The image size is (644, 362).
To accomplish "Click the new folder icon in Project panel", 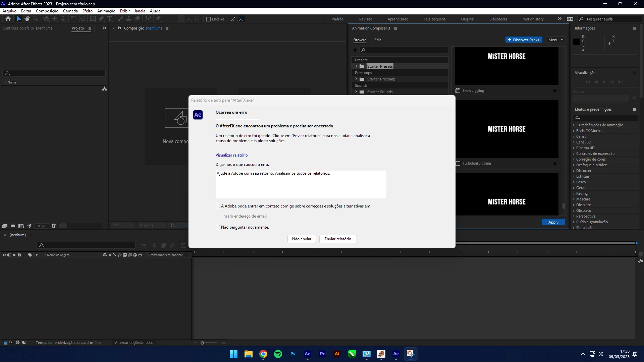I will click(13, 226).
